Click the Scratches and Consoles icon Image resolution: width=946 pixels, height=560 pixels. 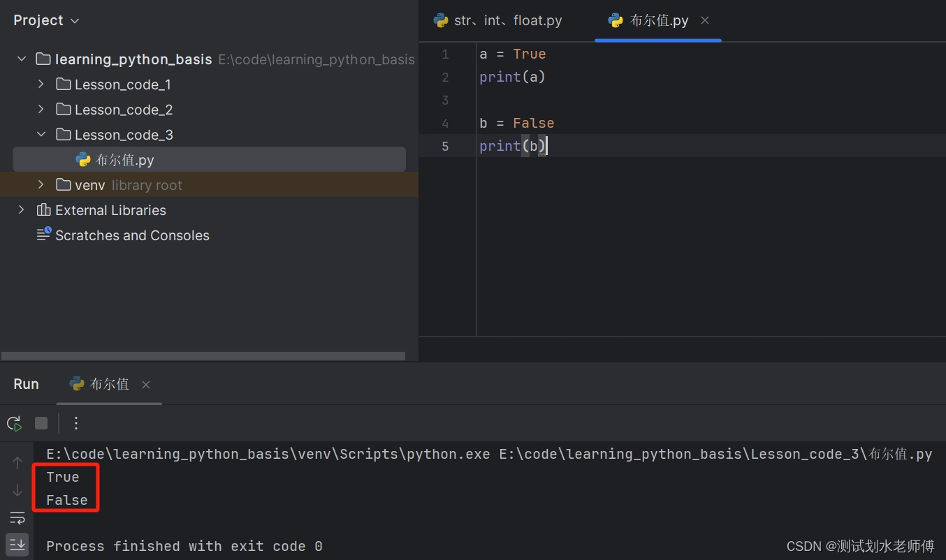(x=44, y=234)
